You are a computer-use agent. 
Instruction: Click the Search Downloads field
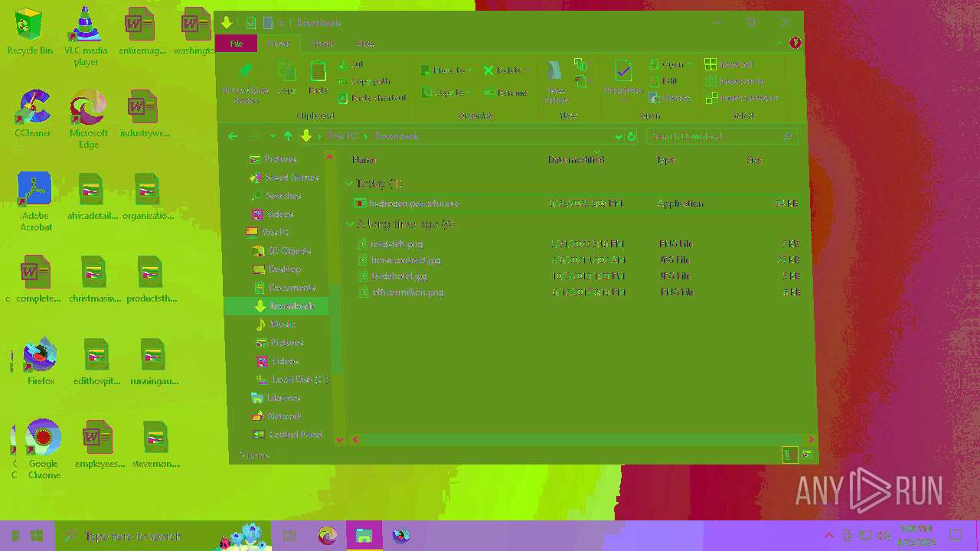click(x=722, y=136)
